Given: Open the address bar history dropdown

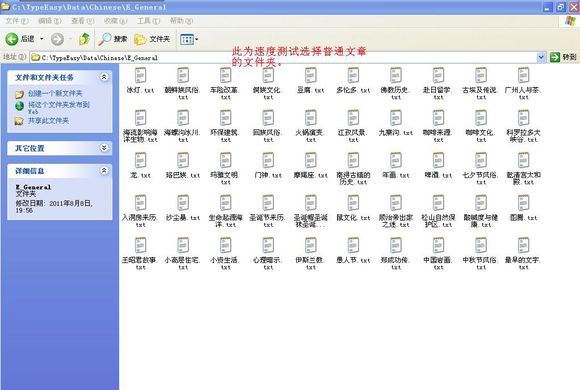Looking at the screenshot, I should click(x=541, y=57).
